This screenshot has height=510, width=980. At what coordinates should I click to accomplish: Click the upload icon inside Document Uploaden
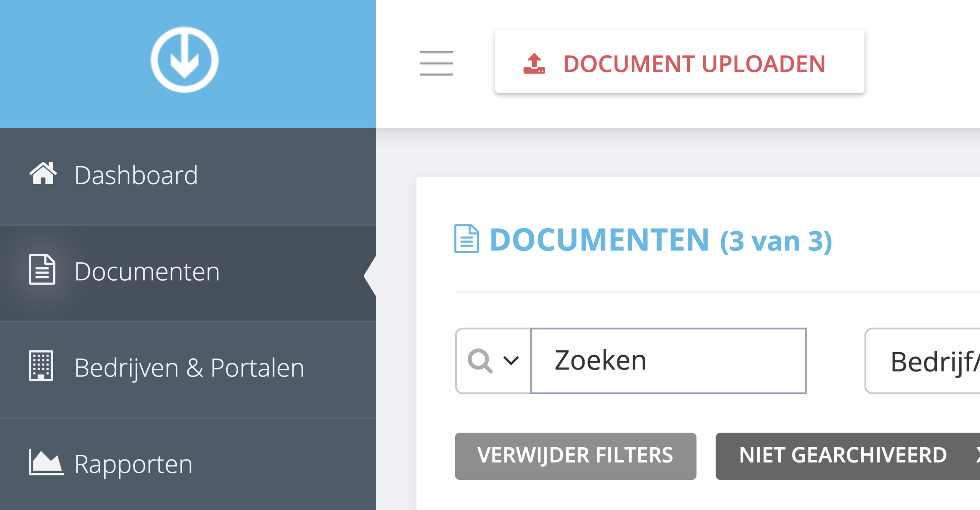click(x=534, y=64)
